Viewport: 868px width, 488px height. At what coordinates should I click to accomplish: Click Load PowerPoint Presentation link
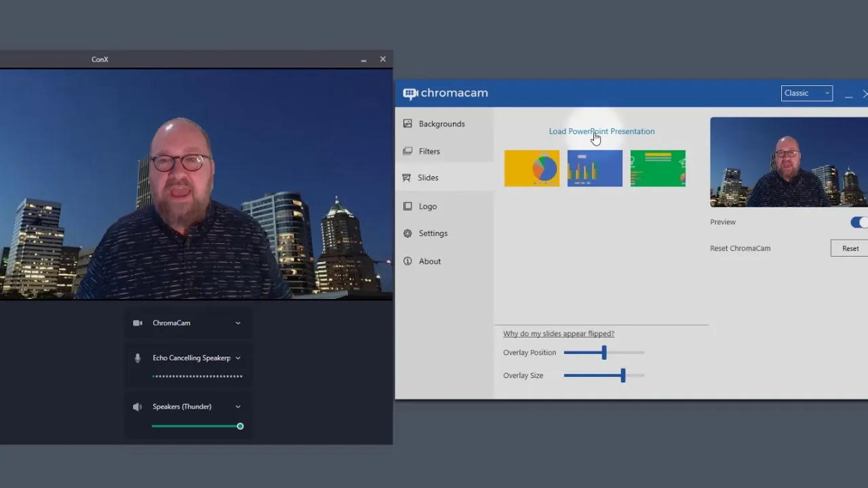click(x=601, y=131)
